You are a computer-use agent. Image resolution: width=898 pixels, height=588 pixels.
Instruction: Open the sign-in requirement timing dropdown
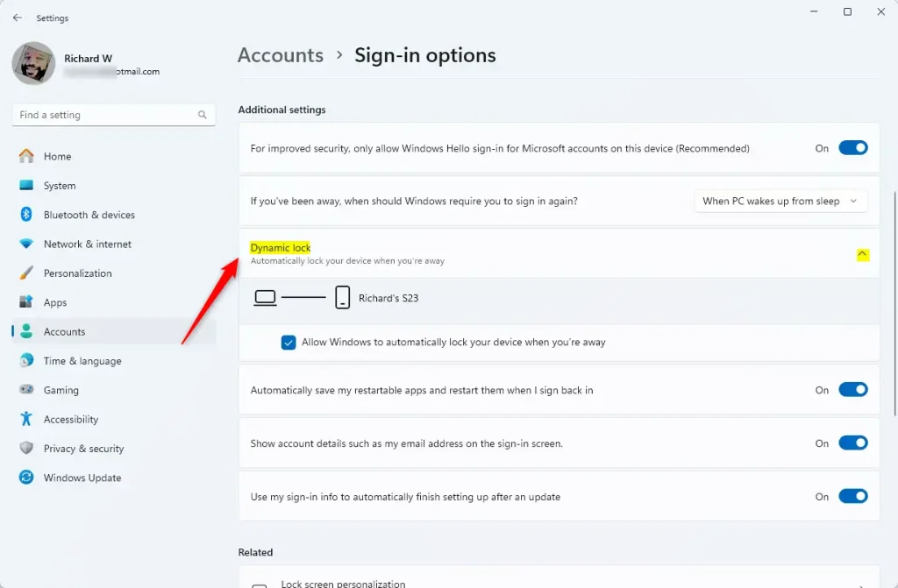click(x=780, y=201)
